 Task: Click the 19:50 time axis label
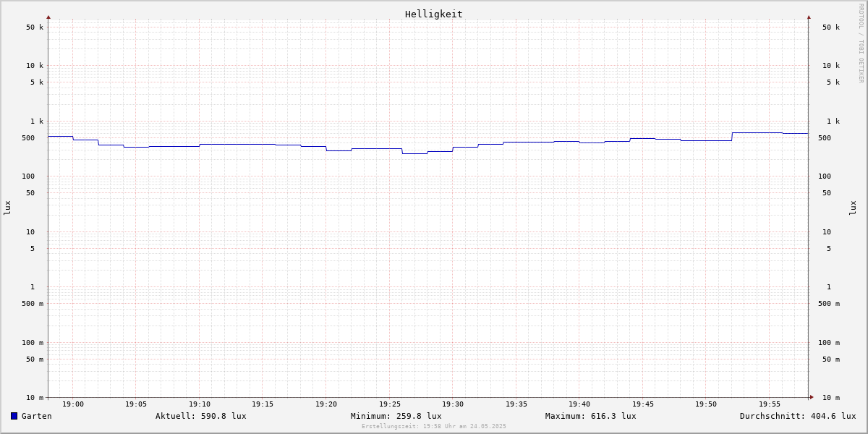coord(706,404)
